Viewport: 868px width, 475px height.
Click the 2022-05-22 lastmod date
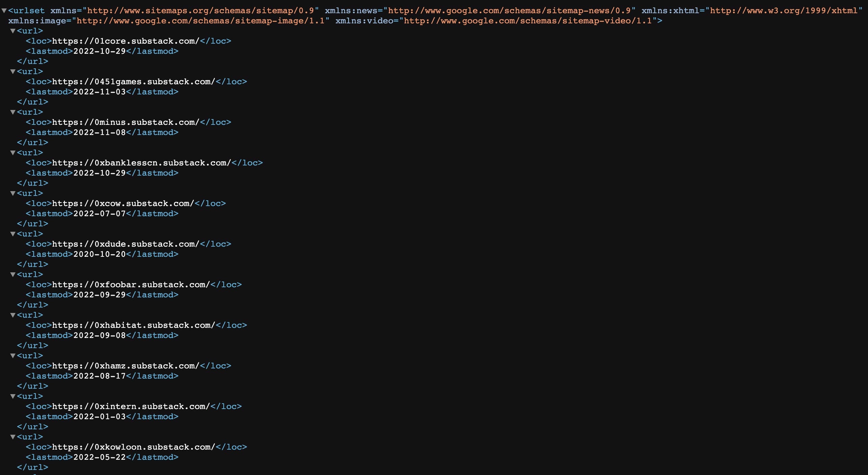100,457
